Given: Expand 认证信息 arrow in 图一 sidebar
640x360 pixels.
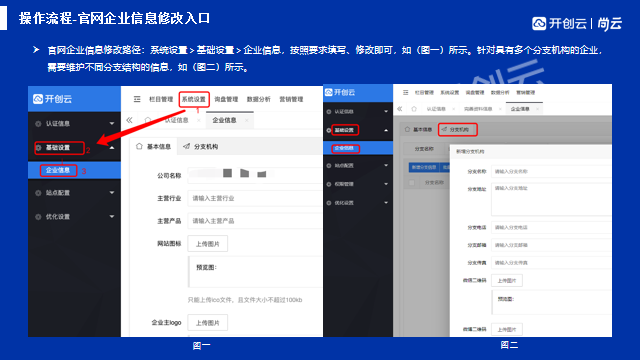Looking at the screenshot, I should (111, 123).
